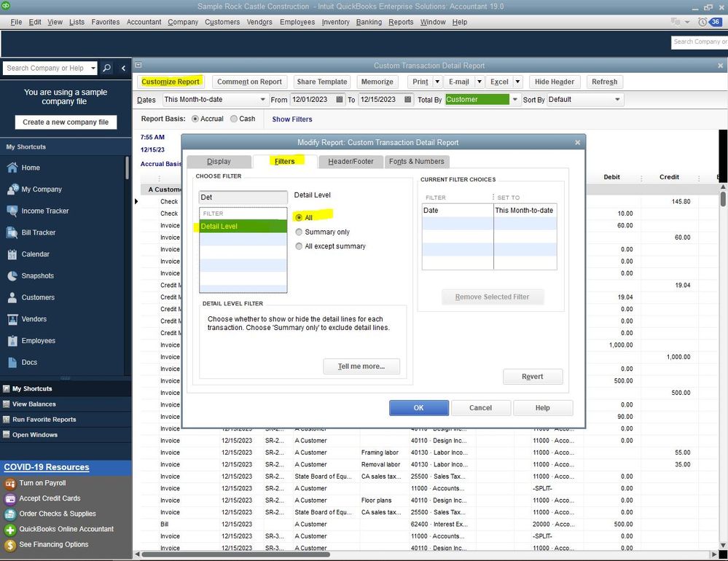Click the filter search field containing Det
This screenshot has width=728, height=561.
coord(243,197)
